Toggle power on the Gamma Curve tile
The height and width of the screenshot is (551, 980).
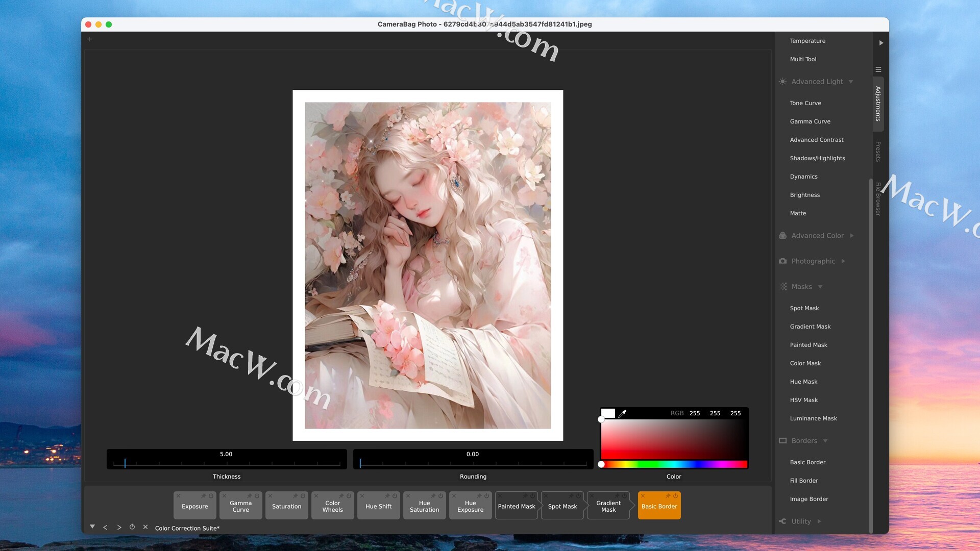point(257,496)
